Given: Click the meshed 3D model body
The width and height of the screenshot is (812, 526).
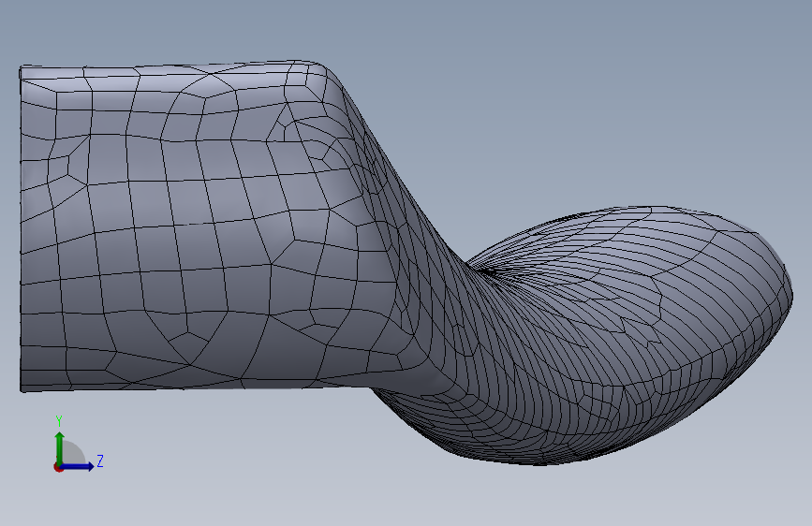Looking at the screenshot, I should [406, 262].
